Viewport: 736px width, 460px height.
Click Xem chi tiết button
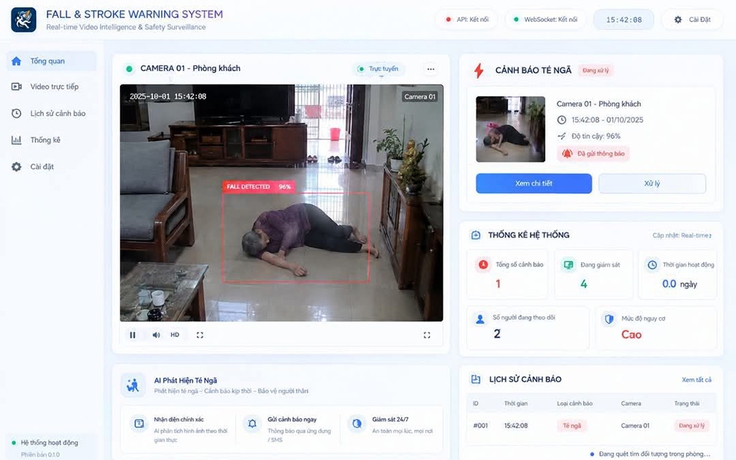[534, 184]
